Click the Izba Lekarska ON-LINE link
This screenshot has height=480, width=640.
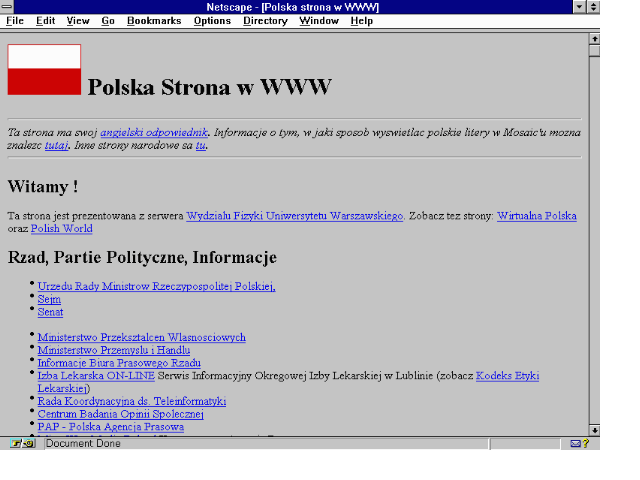(x=96, y=376)
